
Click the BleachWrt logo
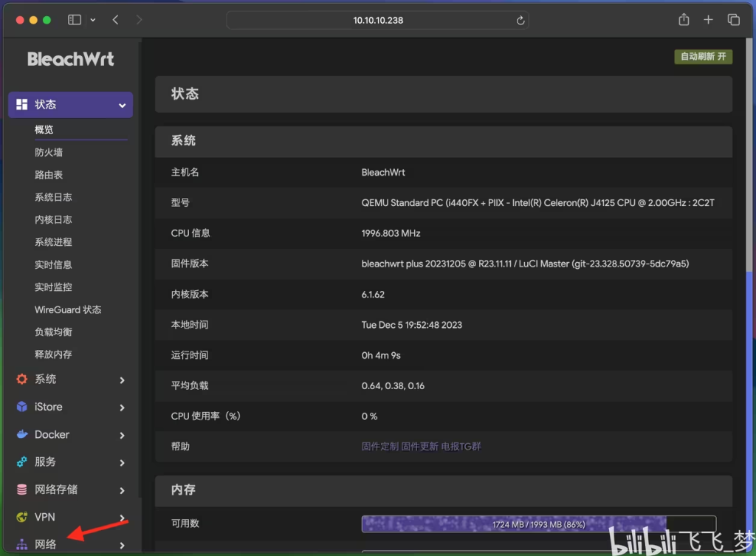pos(70,59)
